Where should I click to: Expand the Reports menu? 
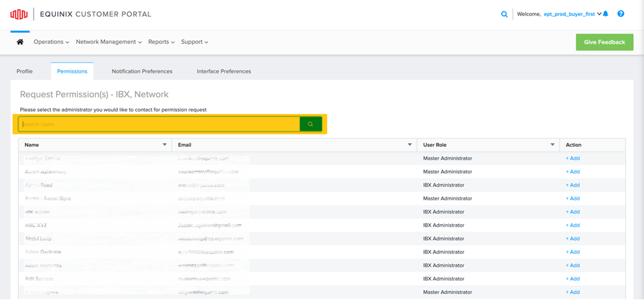(x=162, y=42)
